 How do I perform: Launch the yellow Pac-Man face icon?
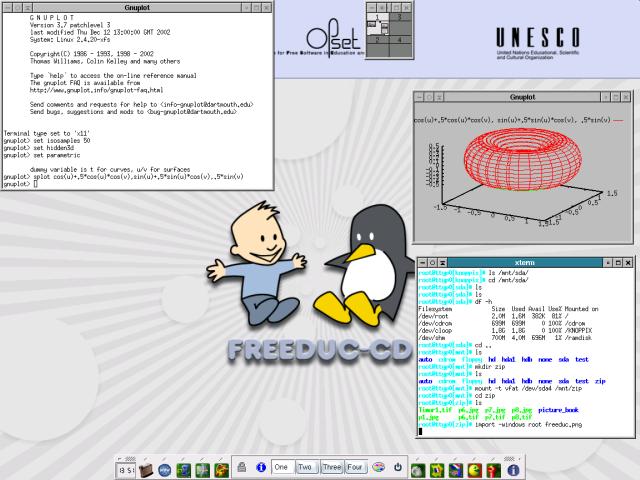(x=475, y=470)
